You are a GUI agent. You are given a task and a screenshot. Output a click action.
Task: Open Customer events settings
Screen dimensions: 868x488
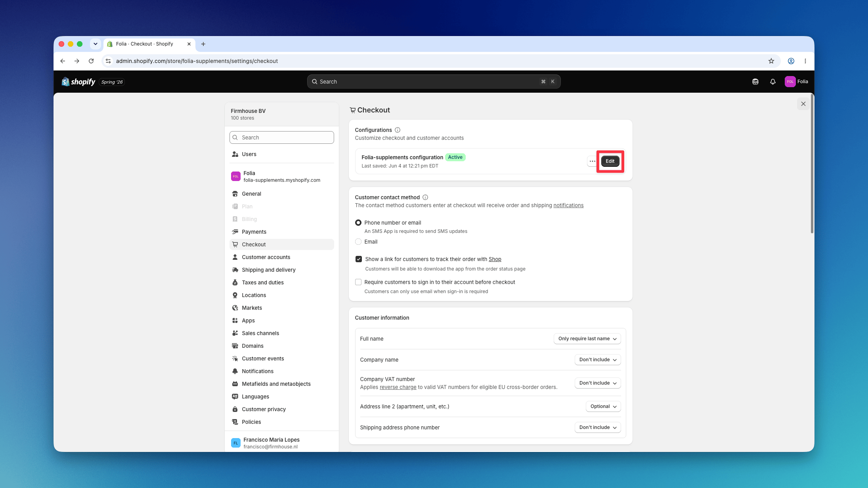pyautogui.click(x=281, y=358)
